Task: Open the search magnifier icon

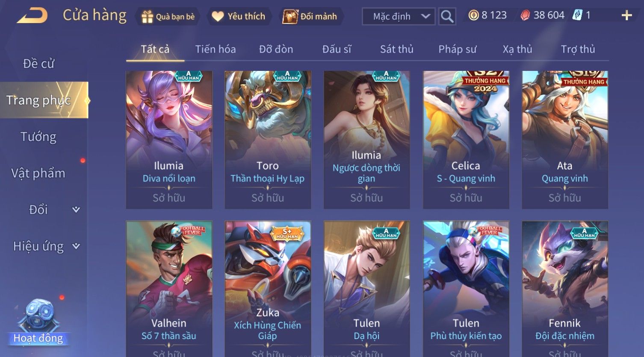Action: (447, 16)
